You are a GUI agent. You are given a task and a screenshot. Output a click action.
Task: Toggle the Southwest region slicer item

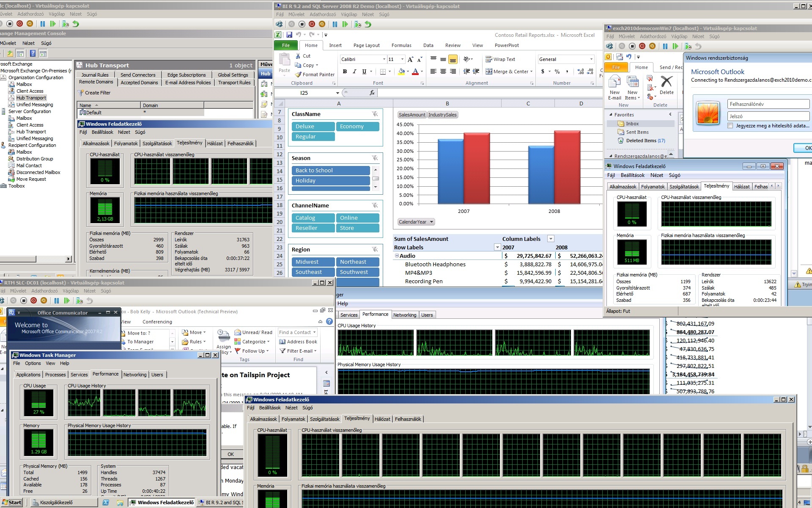click(x=357, y=272)
